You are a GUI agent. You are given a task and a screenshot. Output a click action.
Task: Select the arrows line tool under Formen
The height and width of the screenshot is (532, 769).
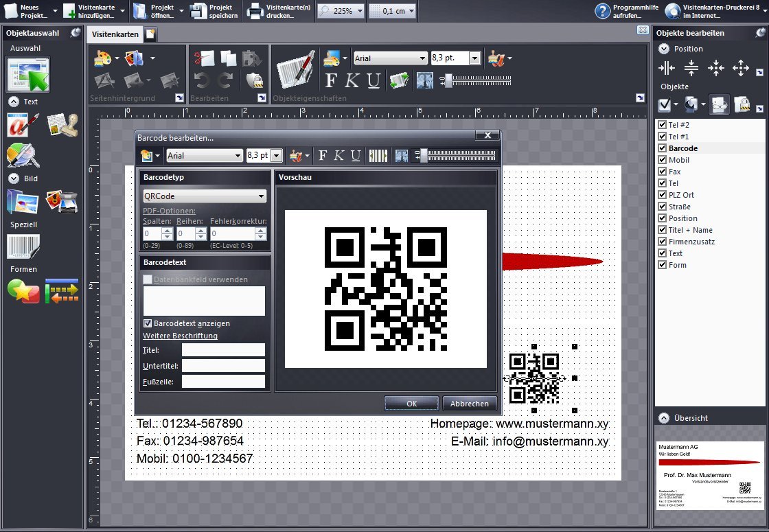click(62, 291)
